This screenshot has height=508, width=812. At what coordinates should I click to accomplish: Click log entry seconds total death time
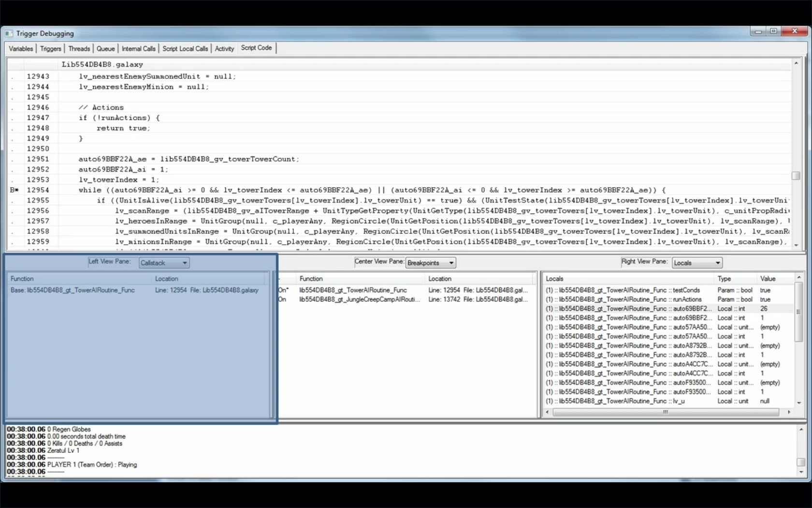tap(87, 436)
